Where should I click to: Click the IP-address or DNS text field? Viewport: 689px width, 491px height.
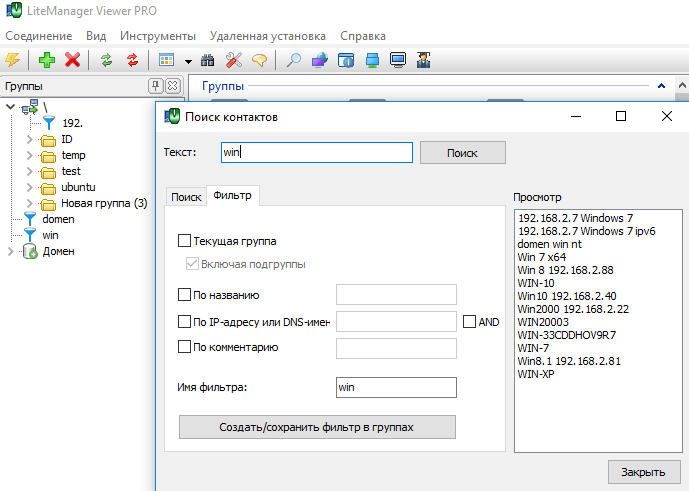pyautogui.click(x=396, y=322)
